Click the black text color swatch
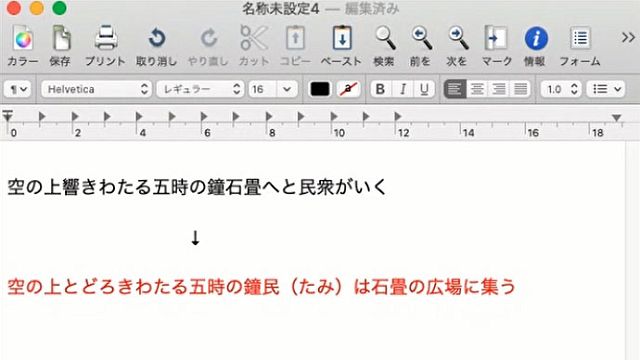 (x=320, y=89)
